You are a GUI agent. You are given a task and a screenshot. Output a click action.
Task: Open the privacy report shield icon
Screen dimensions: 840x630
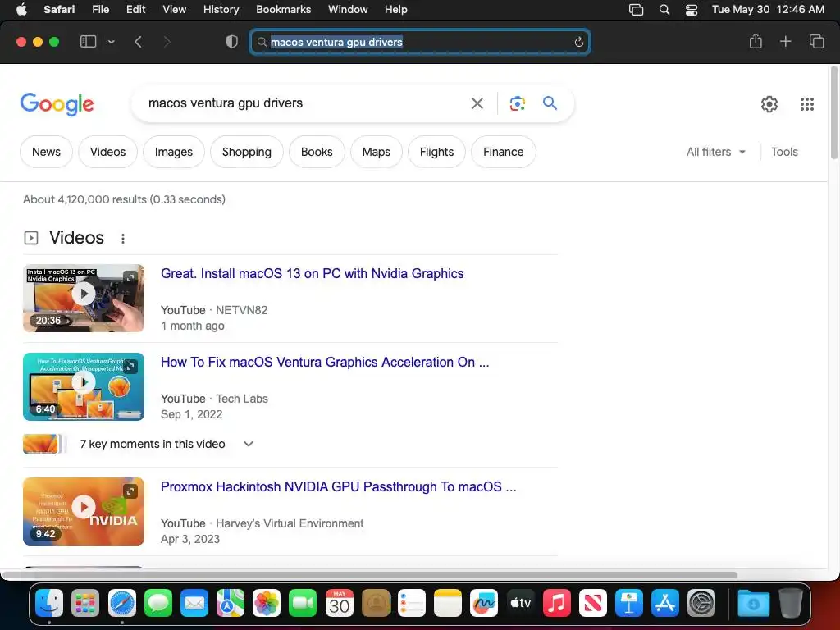coord(232,42)
